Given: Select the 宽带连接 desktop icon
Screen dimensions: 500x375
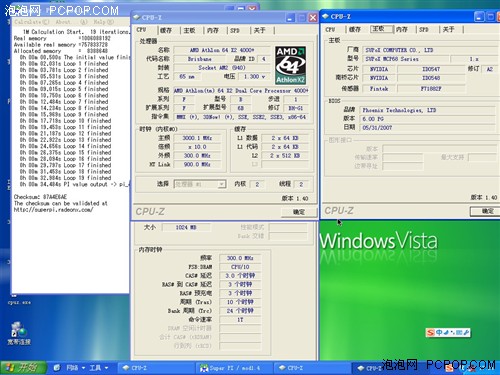Looking at the screenshot, I should pyautogui.click(x=19, y=334).
